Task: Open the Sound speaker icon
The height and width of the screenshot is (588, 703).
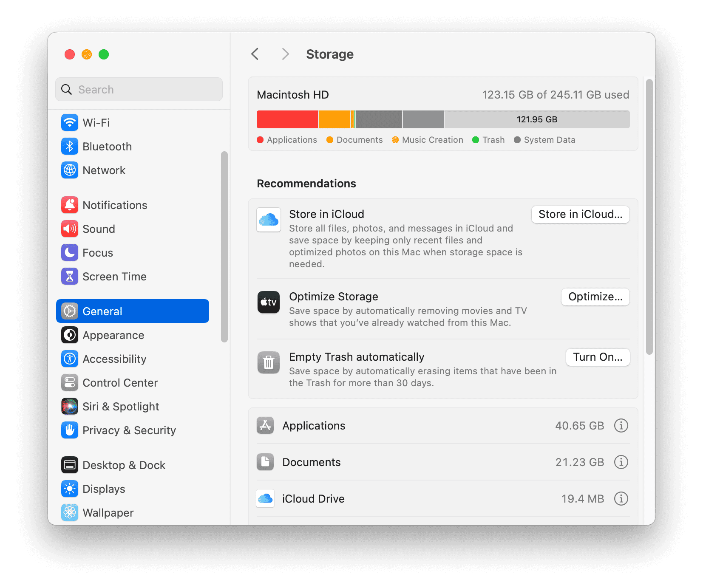Action: [70, 229]
